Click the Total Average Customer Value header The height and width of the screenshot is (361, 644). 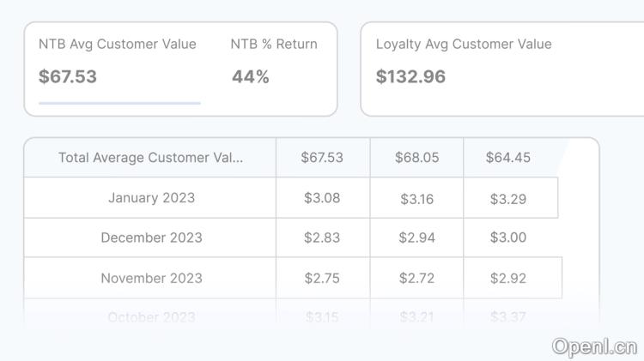tap(150, 158)
